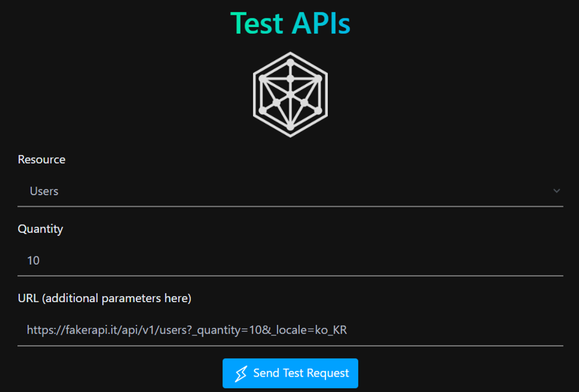Click the lightning bolt icon on Send button
Image resolution: width=579 pixels, height=392 pixels.
click(241, 374)
